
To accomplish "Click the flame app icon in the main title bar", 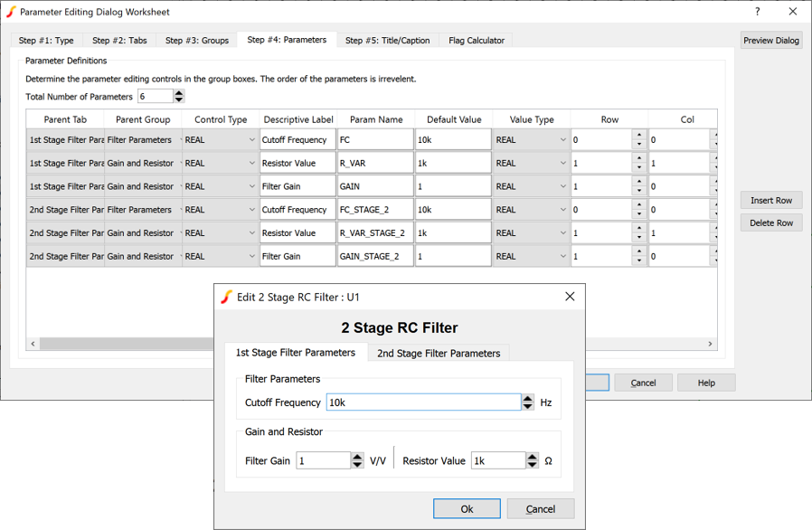I will (x=13, y=12).
